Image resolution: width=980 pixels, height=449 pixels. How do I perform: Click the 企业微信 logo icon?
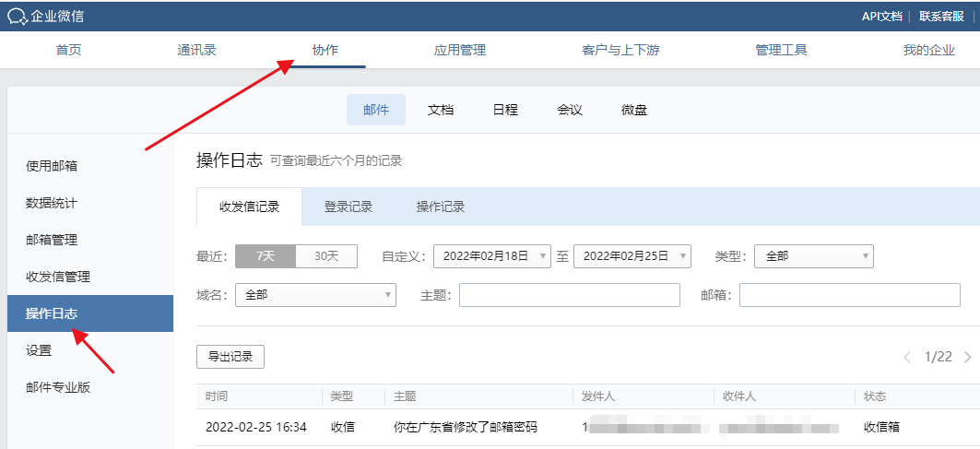click(18, 16)
